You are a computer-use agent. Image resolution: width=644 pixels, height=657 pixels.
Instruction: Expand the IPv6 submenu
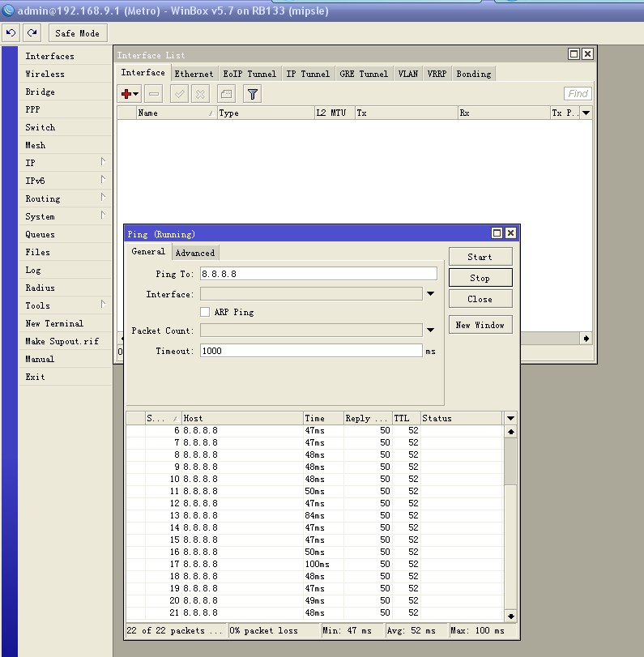point(66,181)
